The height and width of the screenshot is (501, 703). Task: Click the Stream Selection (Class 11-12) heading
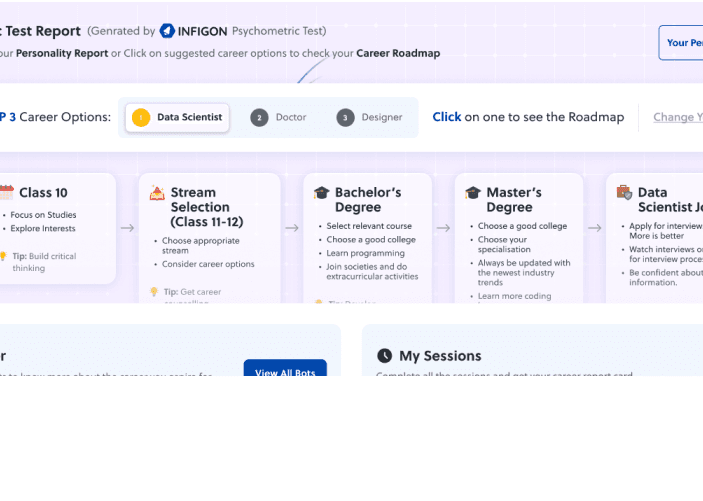tap(207, 207)
